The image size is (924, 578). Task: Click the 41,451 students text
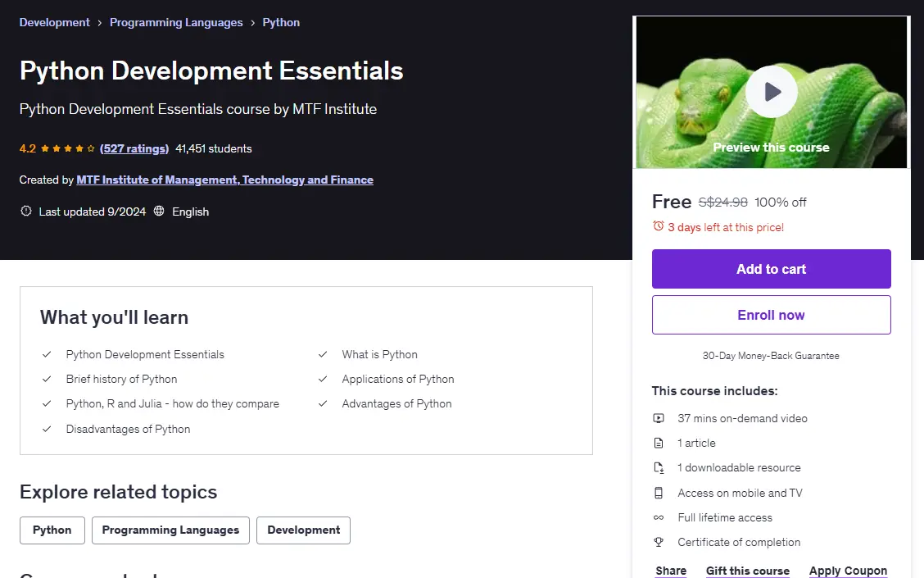(213, 148)
